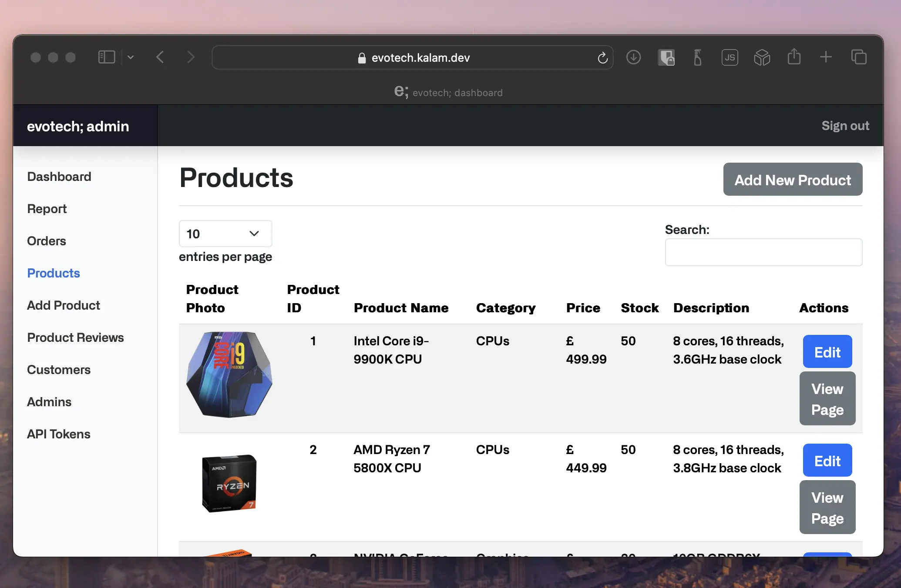The height and width of the screenshot is (588, 901).
Task: Click the spray bottle extension icon
Action: 697,57
